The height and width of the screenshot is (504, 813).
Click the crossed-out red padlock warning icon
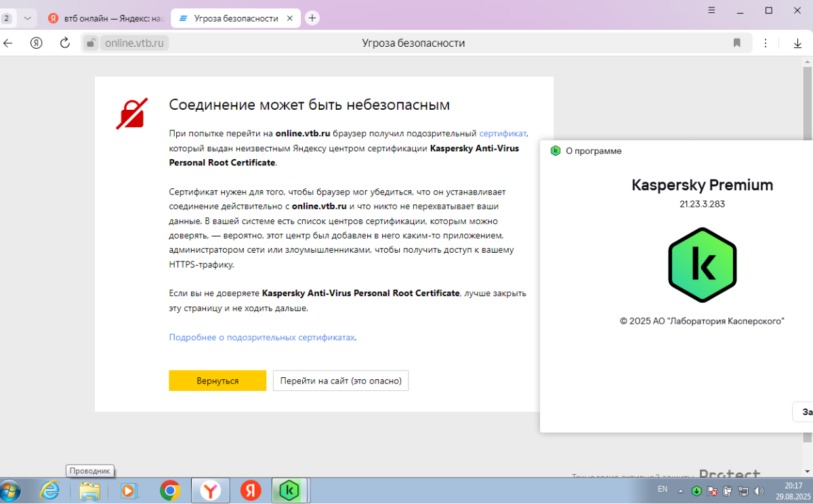tap(131, 114)
